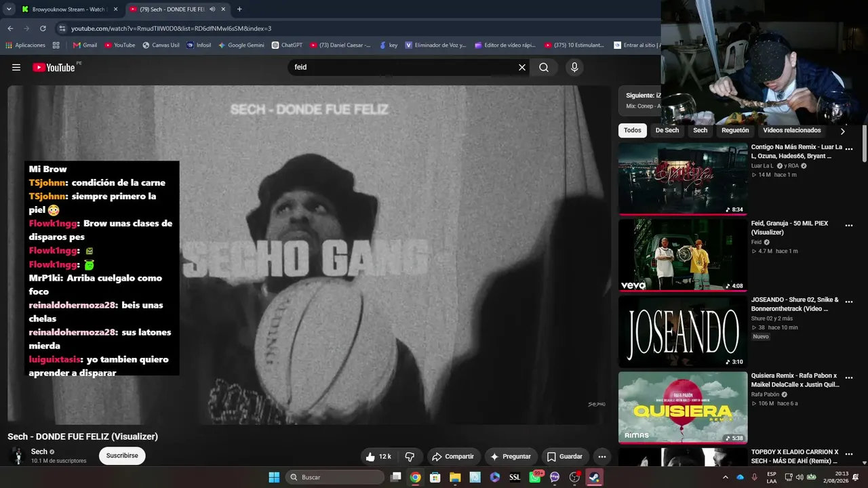868x488 pixels.
Task: Mute the playing Sech tab audio
Action: click(212, 9)
